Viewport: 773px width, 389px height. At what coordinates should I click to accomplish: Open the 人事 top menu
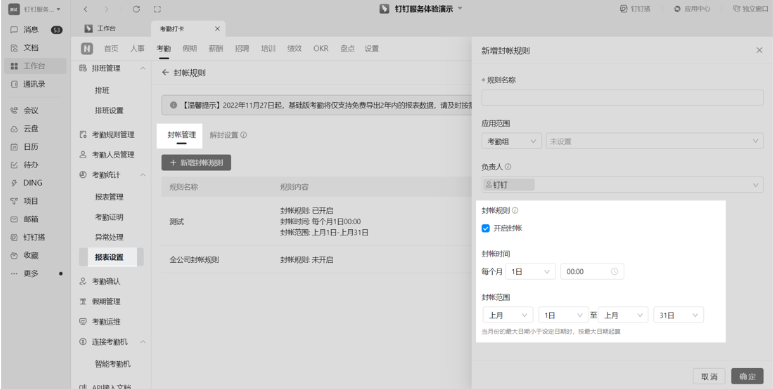click(138, 48)
